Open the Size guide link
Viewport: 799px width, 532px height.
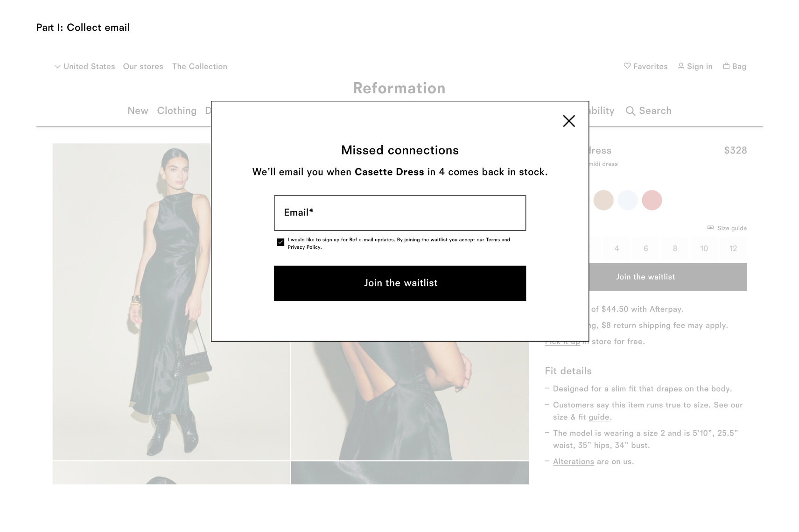pyautogui.click(x=727, y=228)
